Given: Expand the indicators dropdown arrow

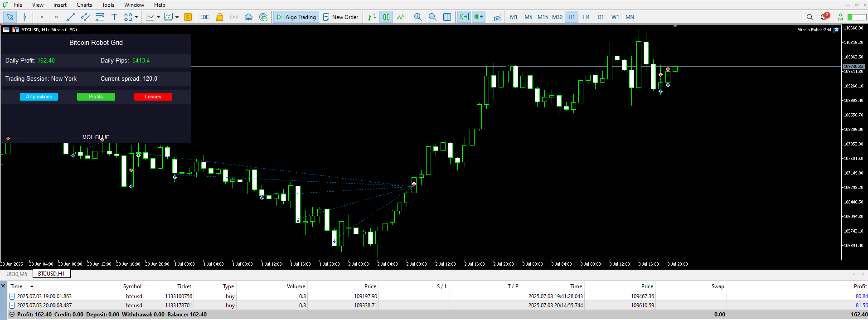Looking at the screenshot, I should click(158, 17).
